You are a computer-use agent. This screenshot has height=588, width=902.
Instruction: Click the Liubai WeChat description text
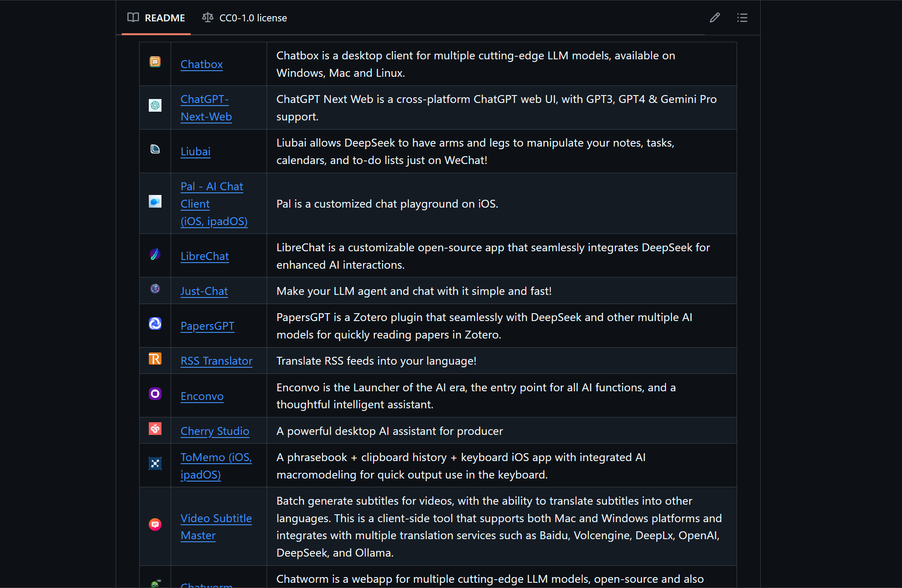pyautogui.click(x=476, y=151)
